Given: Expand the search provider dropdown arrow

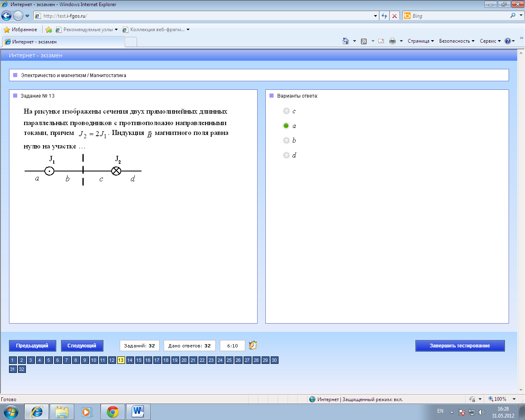Looking at the screenshot, I should [x=522, y=16].
